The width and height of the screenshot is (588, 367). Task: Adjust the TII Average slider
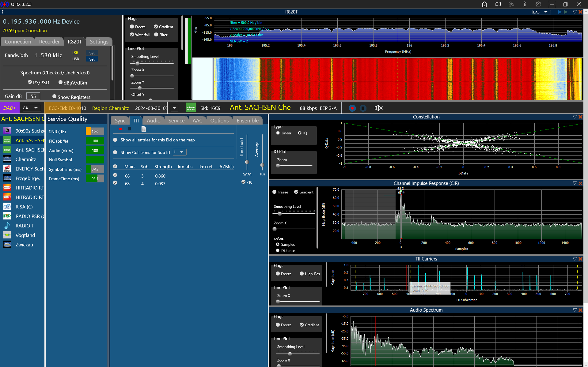point(262,165)
